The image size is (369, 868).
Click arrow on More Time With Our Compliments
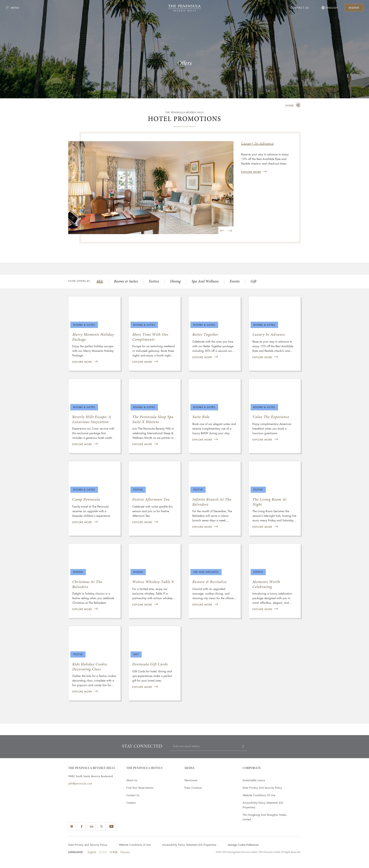(x=156, y=362)
